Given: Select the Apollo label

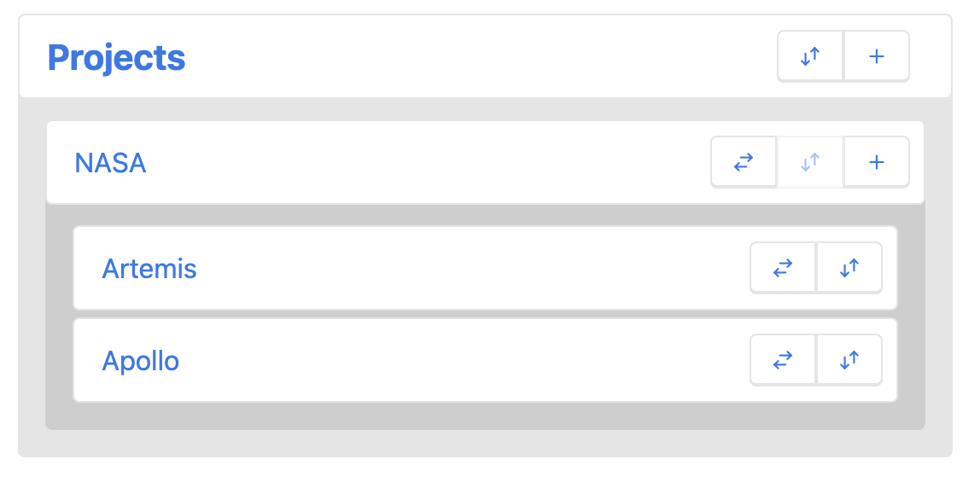Looking at the screenshot, I should (141, 361).
